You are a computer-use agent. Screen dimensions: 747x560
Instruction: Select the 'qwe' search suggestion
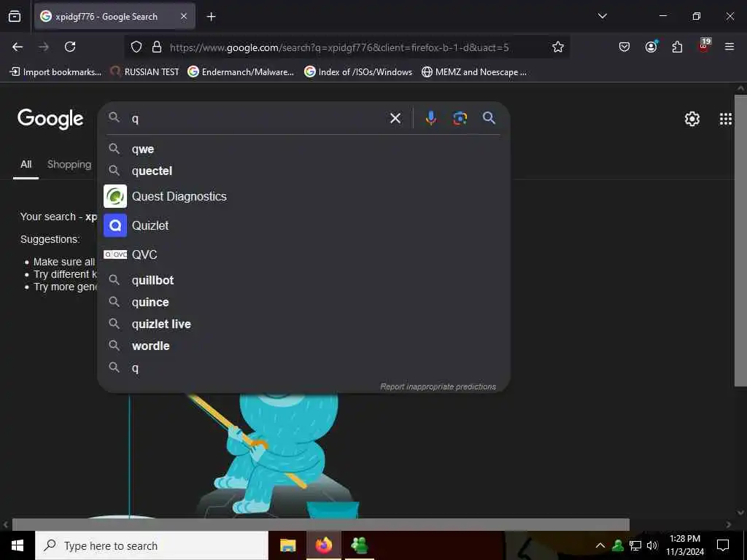click(x=303, y=149)
